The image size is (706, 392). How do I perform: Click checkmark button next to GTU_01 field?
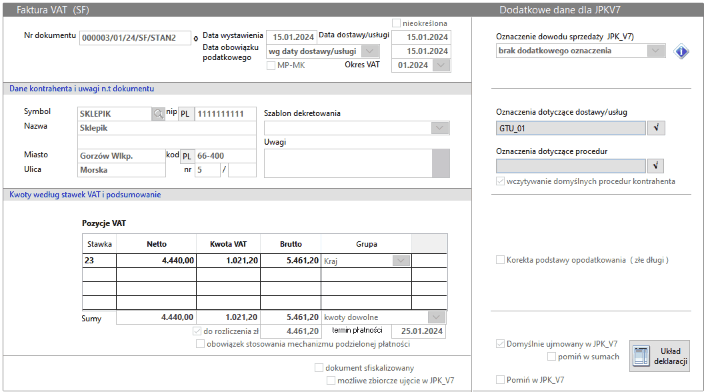pos(656,128)
